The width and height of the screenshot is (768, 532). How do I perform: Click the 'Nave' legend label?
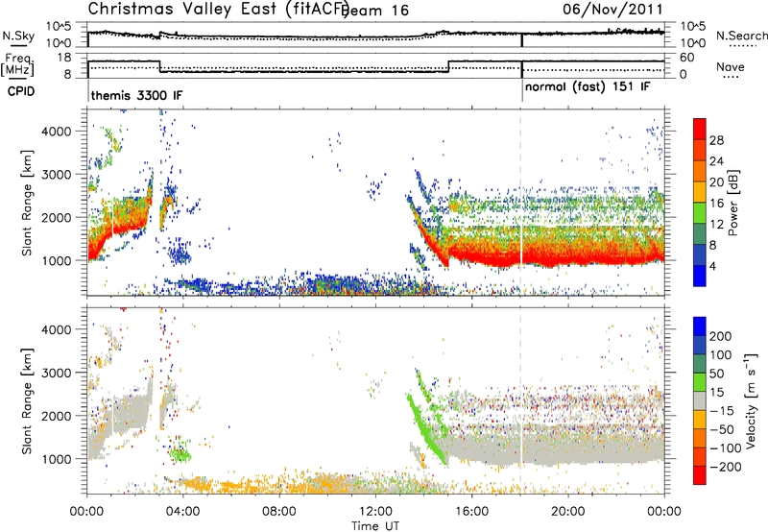coord(731,66)
